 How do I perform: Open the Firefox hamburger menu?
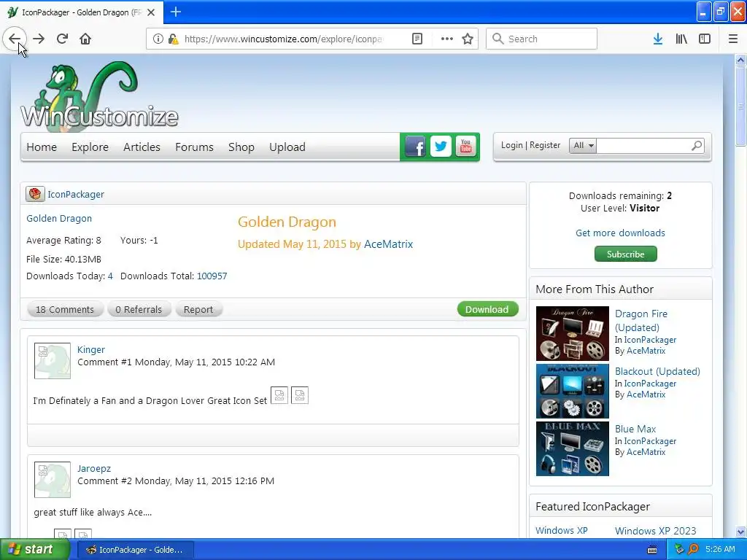pyautogui.click(x=733, y=39)
